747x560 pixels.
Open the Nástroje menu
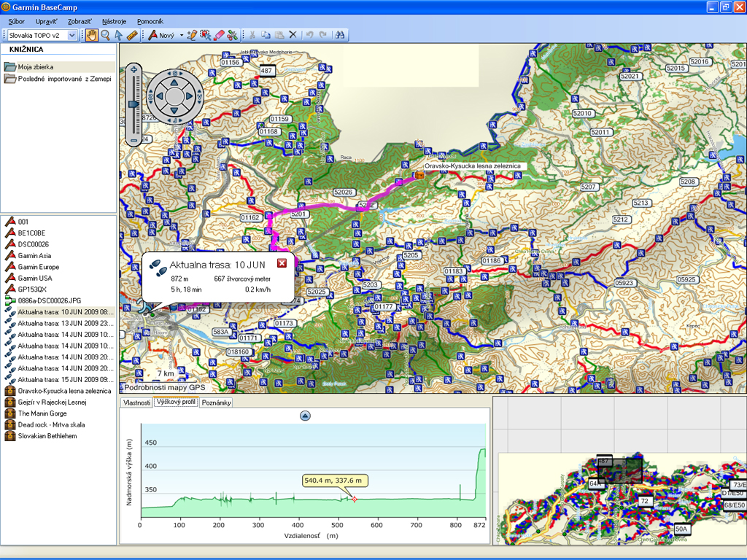tap(114, 22)
